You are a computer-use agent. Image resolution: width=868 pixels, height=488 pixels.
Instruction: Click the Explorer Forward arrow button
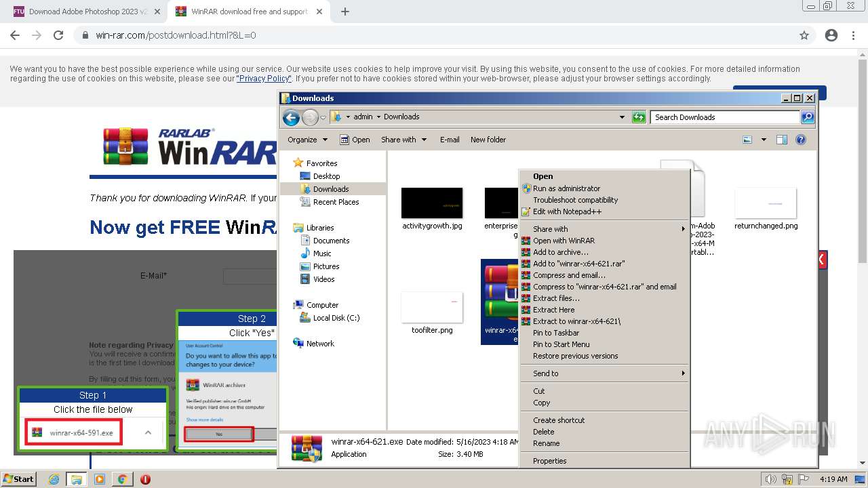(310, 117)
